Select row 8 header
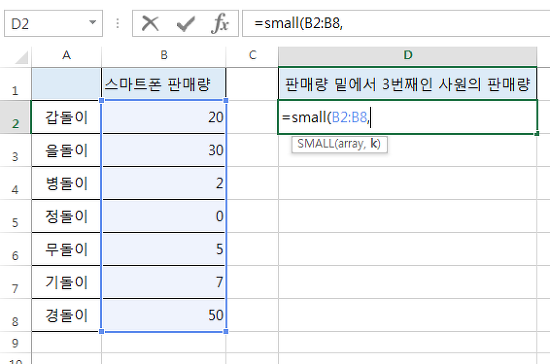The height and width of the screenshot is (364, 550). (15, 315)
